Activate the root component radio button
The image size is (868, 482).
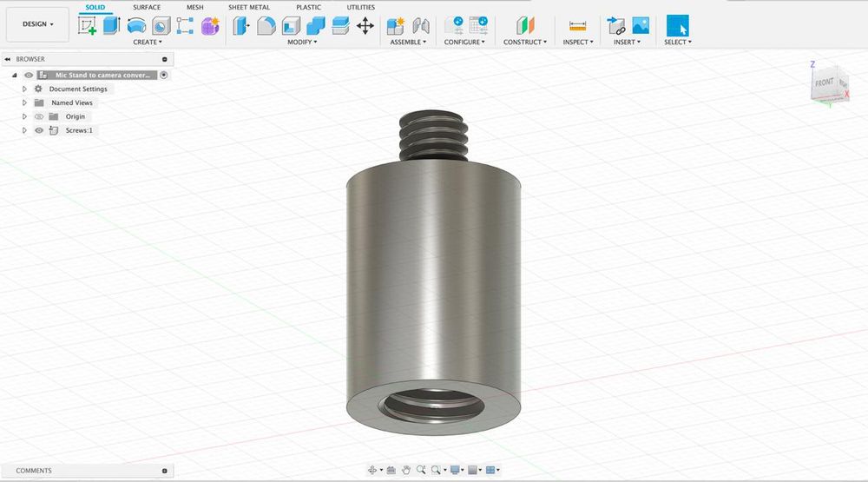pyautogui.click(x=164, y=75)
